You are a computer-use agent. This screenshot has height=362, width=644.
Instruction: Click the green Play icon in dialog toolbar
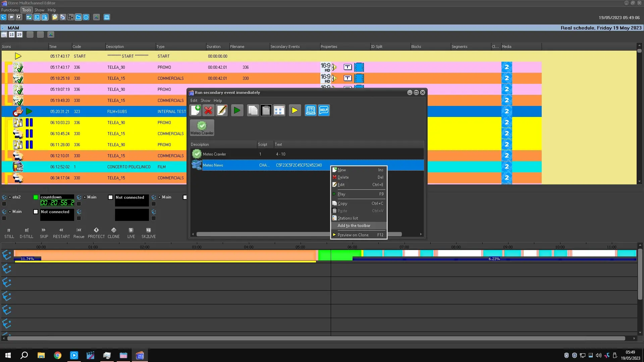point(237,110)
